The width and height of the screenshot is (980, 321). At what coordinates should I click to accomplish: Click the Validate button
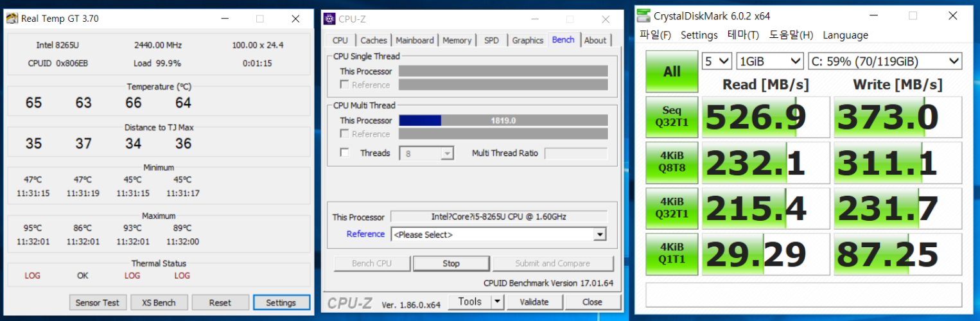coord(534,302)
